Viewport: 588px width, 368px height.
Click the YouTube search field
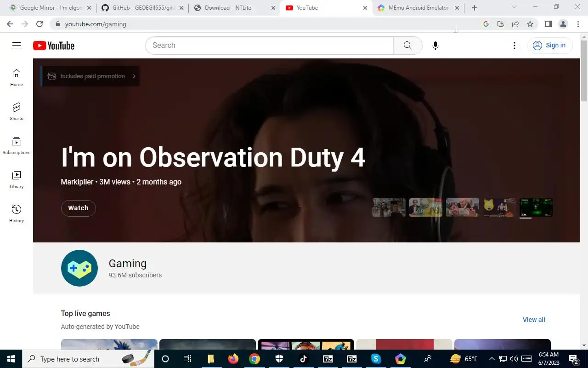coord(269,45)
